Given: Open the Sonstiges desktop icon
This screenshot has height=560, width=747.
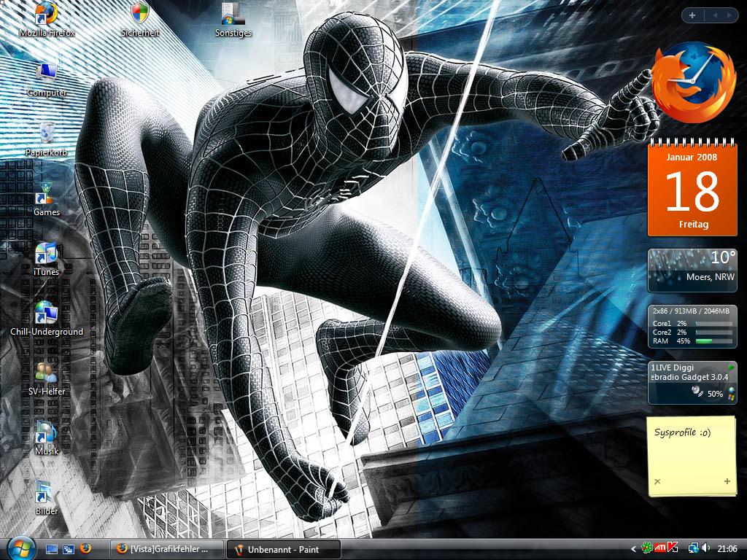Looking at the screenshot, I should [233, 20].
